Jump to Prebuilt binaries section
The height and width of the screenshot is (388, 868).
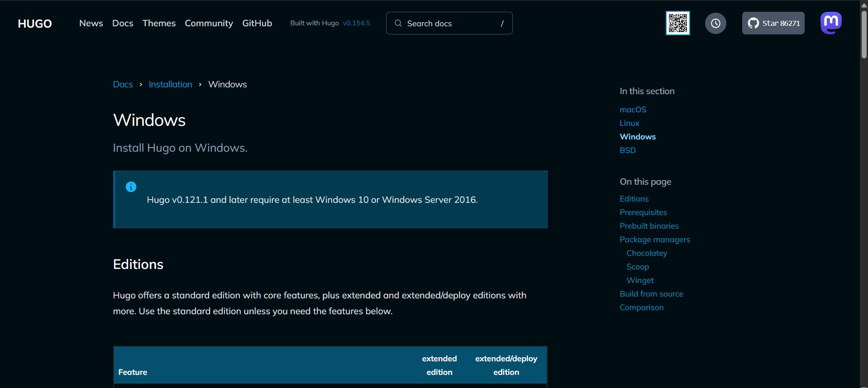coord(649,226)
